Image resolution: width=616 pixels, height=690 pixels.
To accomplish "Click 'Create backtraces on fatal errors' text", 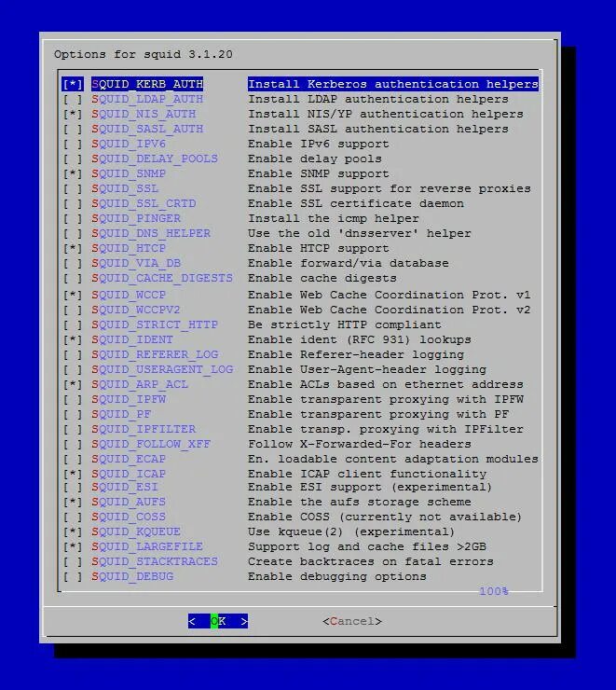I will coord(371,562).
